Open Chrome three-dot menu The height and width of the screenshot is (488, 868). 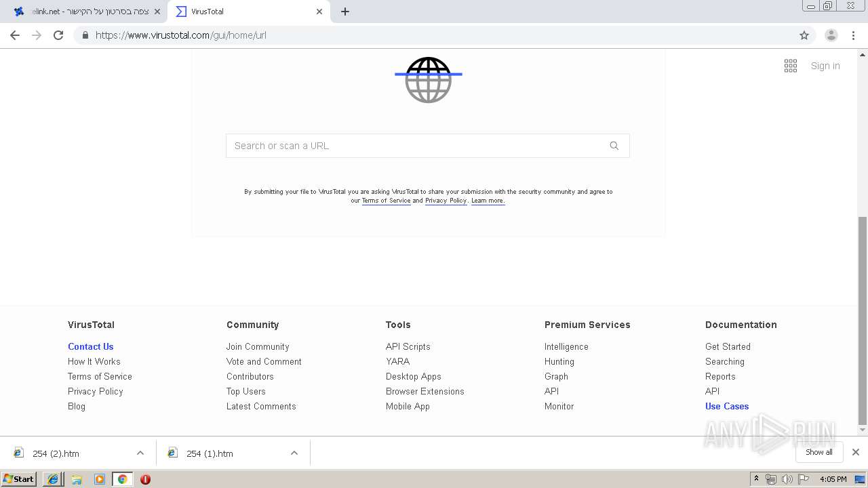coord(854,35)
